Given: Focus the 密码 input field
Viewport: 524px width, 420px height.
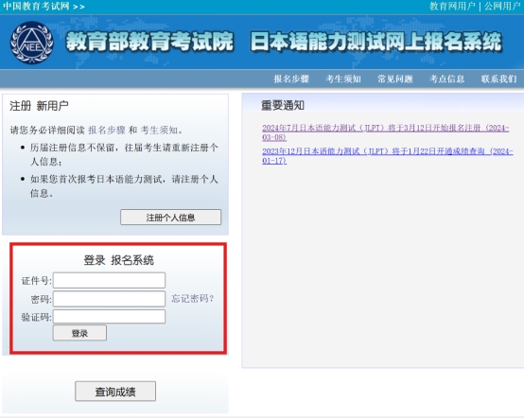Looking at the screenshot, I should click(x=110, y=299).
